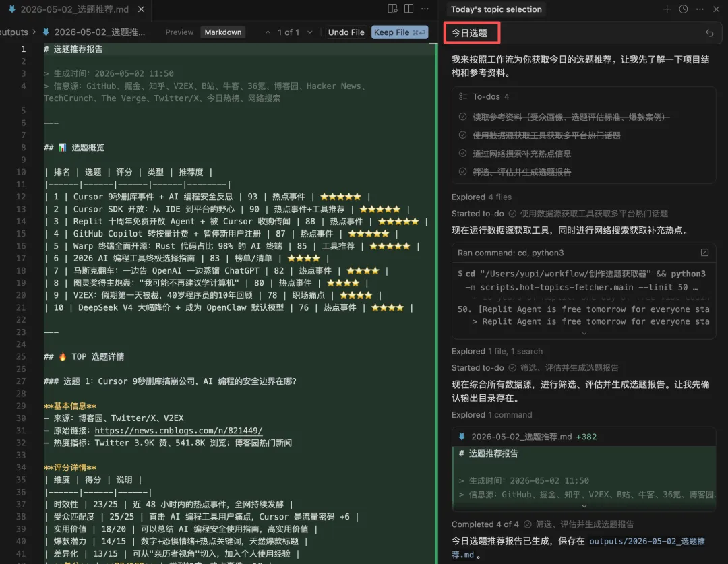Toggle todo 筛选、评估并生成选题报告 check circle
The width and height of the screenshot is (728, 564).
click(462, 172)
